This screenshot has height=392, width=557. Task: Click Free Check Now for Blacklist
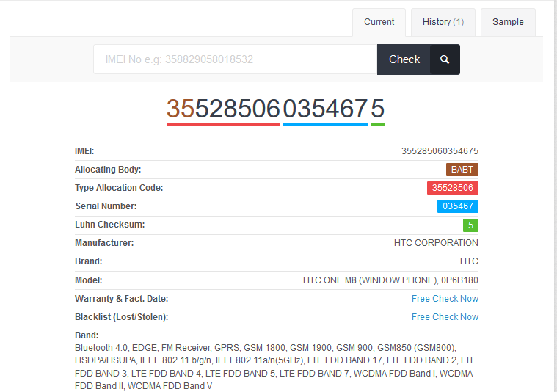(x=445, y=317)
